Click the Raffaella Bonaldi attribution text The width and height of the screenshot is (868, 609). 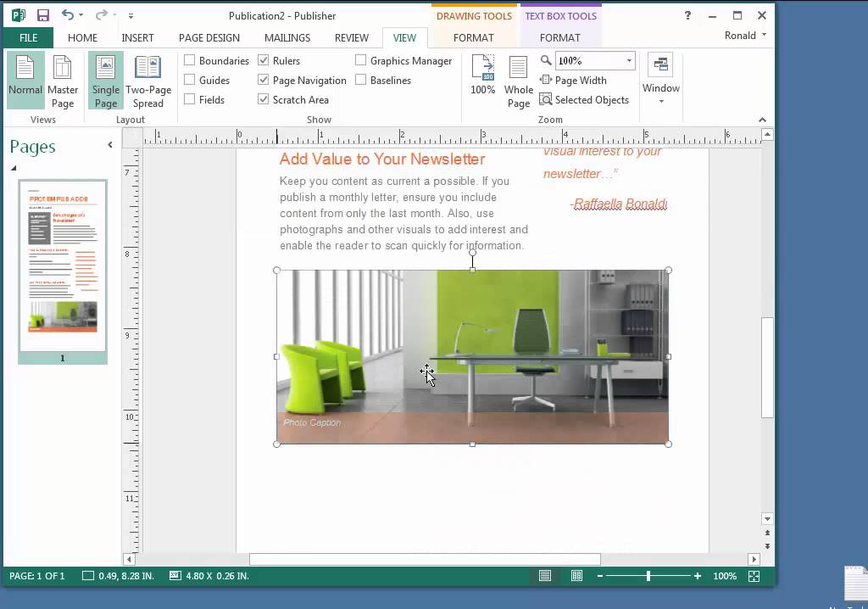point(618,204)
